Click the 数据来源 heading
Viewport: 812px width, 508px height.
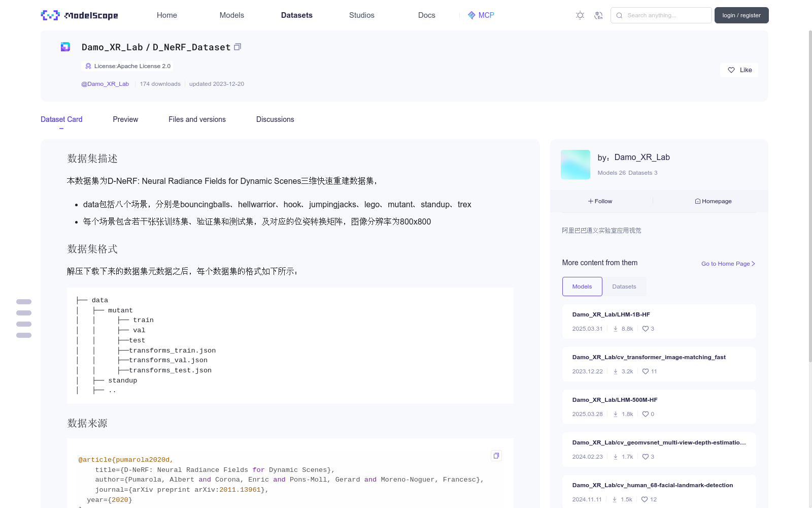click(x=87, y=423)
